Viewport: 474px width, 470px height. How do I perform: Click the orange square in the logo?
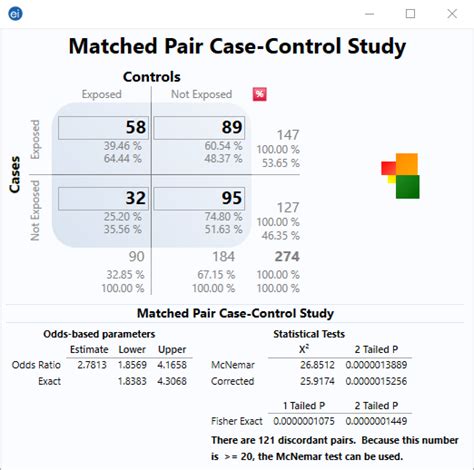tap(407, 164)
